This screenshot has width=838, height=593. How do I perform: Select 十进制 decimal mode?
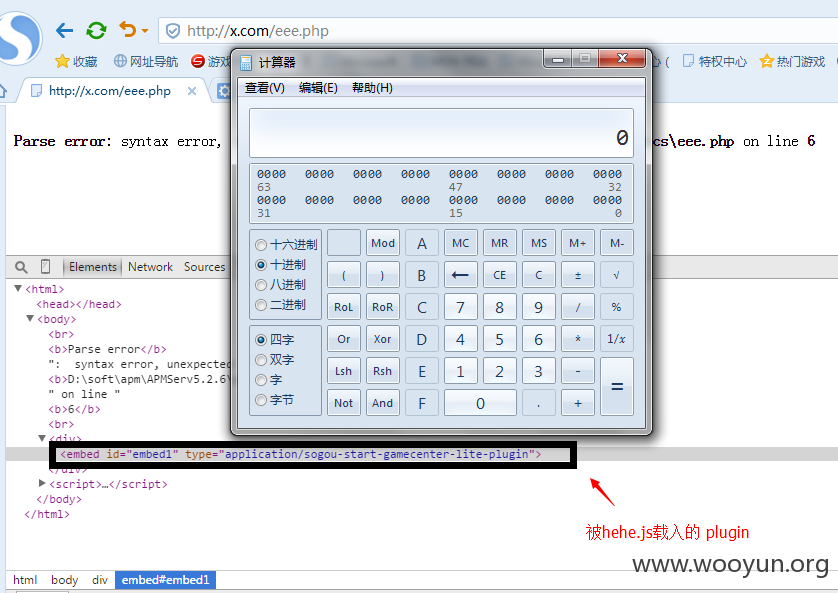(281, 265)
